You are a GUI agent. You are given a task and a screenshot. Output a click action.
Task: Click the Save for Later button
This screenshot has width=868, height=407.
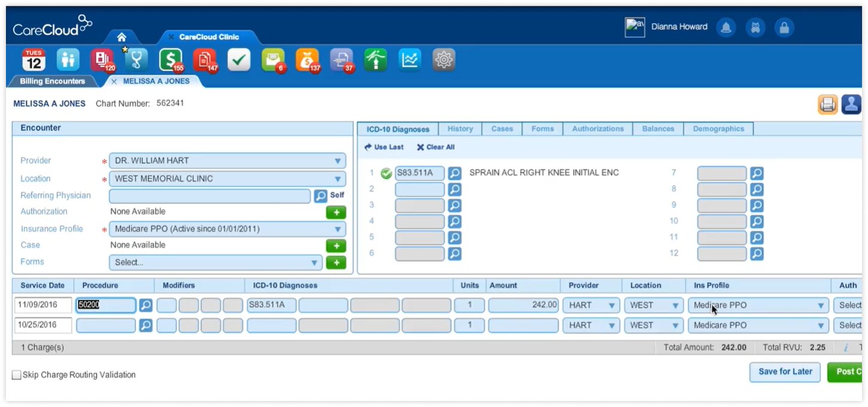pos(784,372)
